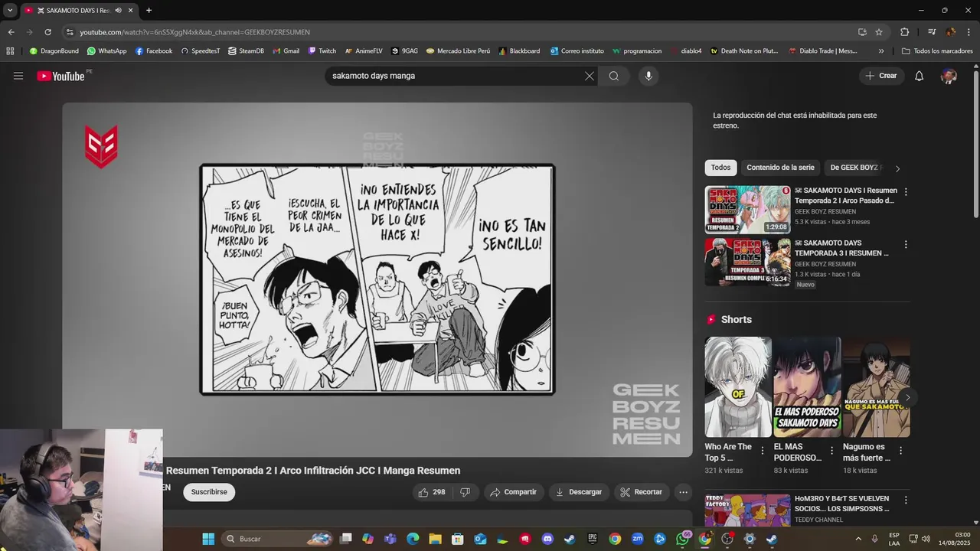The image size is (980, 551).
Task: Open WhatsApp from the taskbar
Action: coord(683,539)
